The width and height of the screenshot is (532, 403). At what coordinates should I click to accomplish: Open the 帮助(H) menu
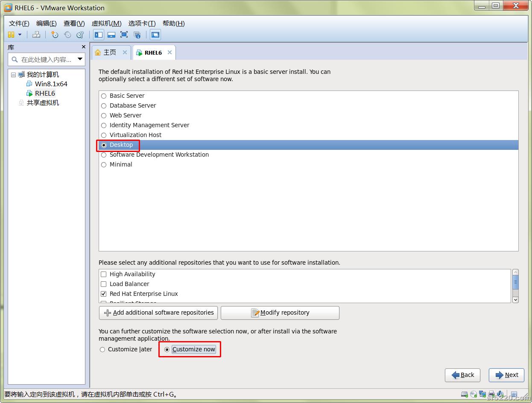point(173,23)
